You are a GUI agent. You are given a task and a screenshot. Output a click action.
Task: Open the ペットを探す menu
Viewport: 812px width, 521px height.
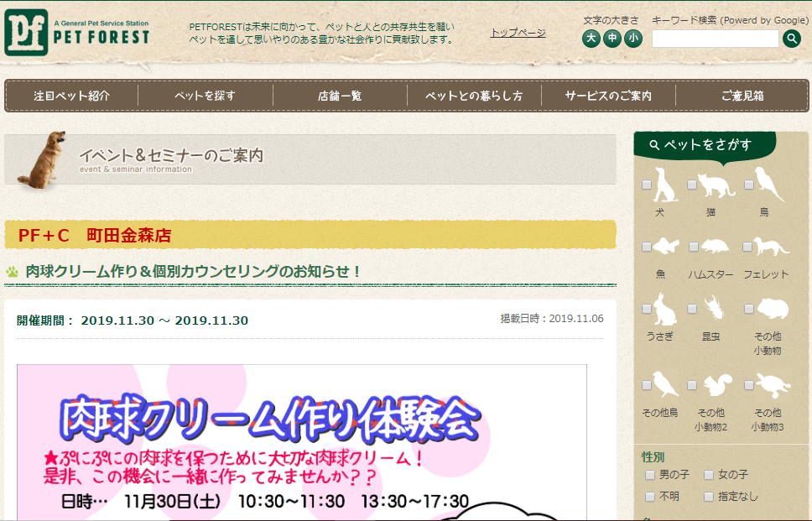click(205, 96)
